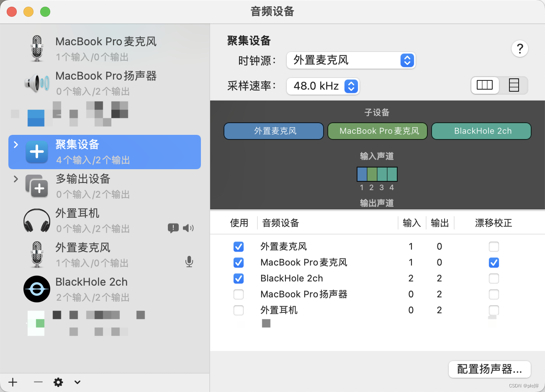
Task: Click input channel 4 teal block
Action: click(392, 174)
